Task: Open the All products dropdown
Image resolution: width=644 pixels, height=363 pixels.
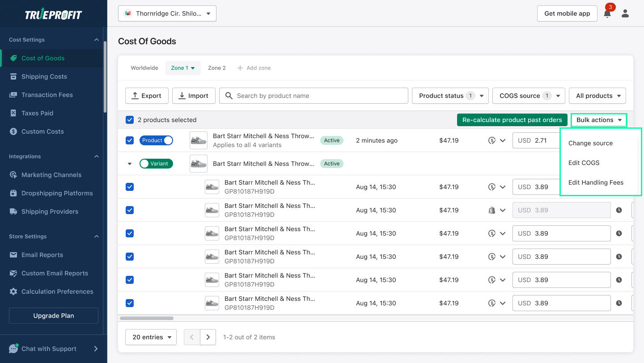Action: point(597,96)
